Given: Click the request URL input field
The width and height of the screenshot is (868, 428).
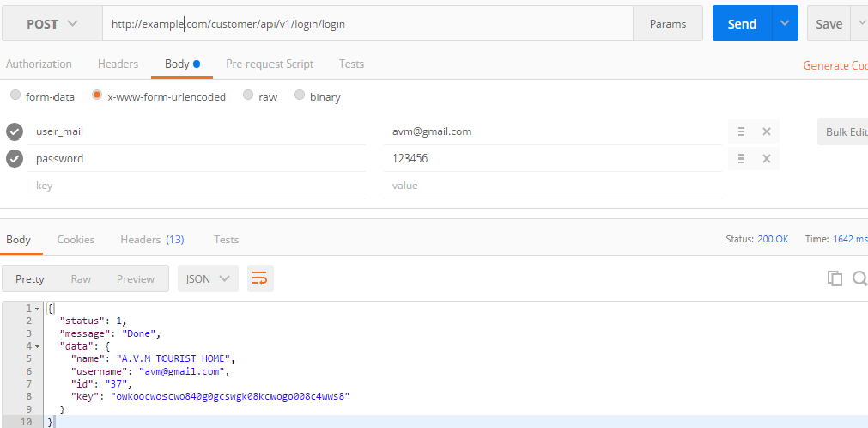Looking at the screenshot, I should click(x=369, y=24).
